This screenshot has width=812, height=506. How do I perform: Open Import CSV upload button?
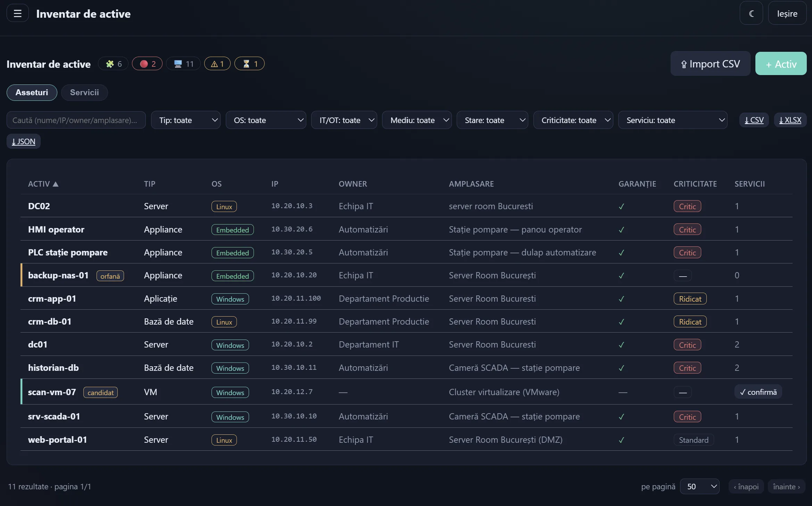click(710, 64)
